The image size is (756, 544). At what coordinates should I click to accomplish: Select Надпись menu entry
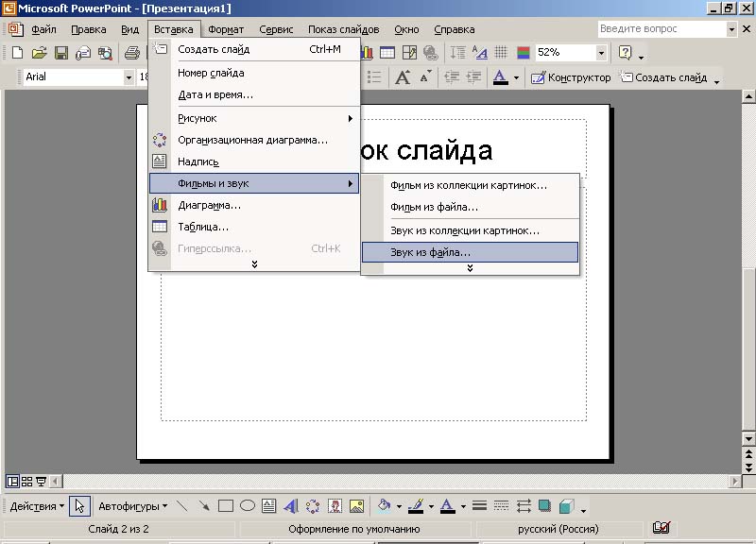(254, 161)
